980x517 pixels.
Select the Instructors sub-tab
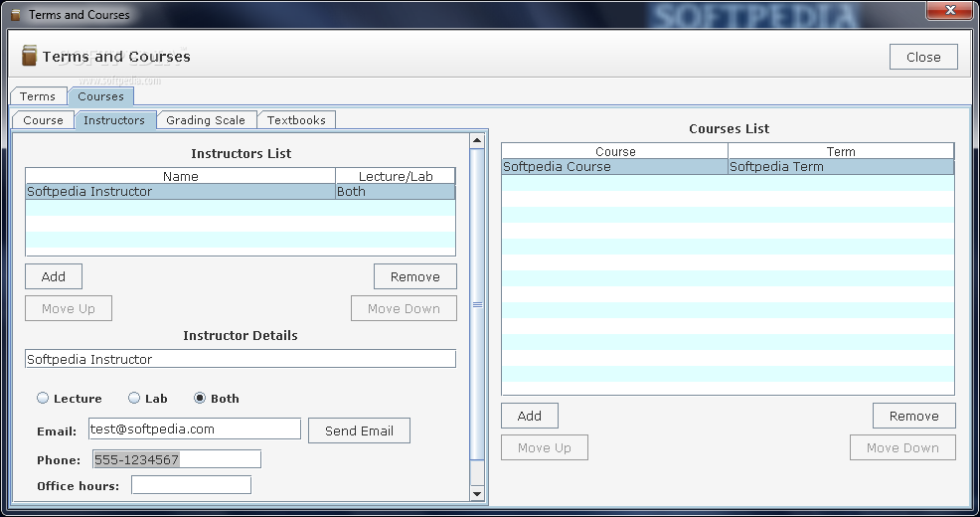(x=114, y=120)
